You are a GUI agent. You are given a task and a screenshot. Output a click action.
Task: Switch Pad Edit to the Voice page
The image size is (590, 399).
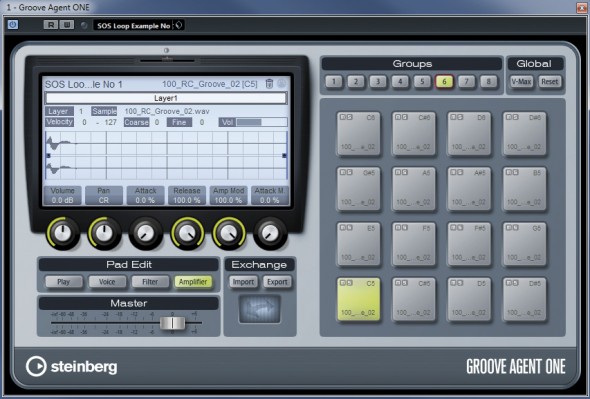click(107, 282)
